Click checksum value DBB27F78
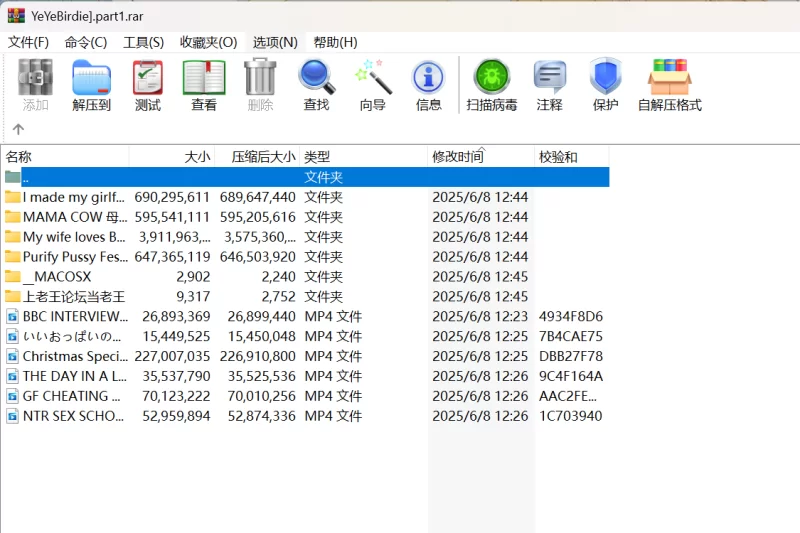This screenshot has height=533, width=800. point(571,356)
